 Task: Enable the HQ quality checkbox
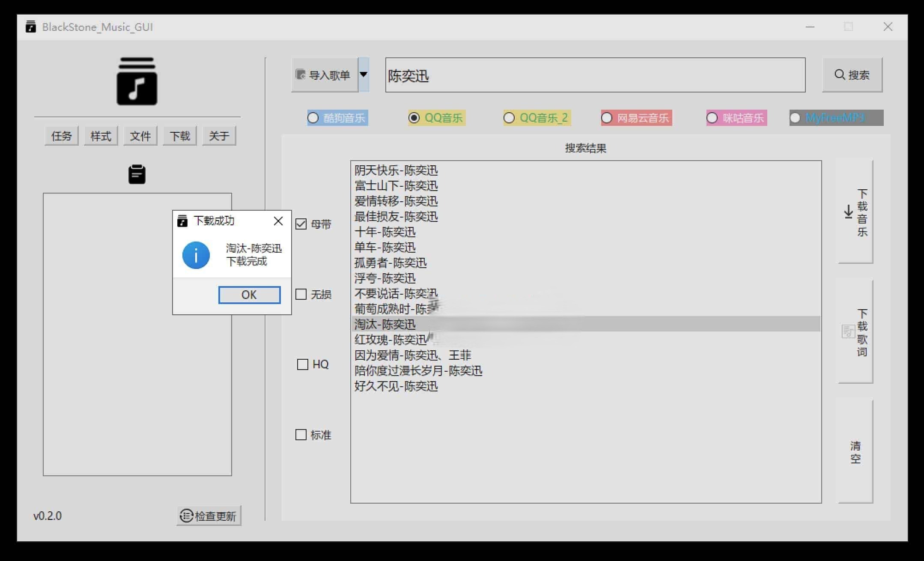pos(303,364)
